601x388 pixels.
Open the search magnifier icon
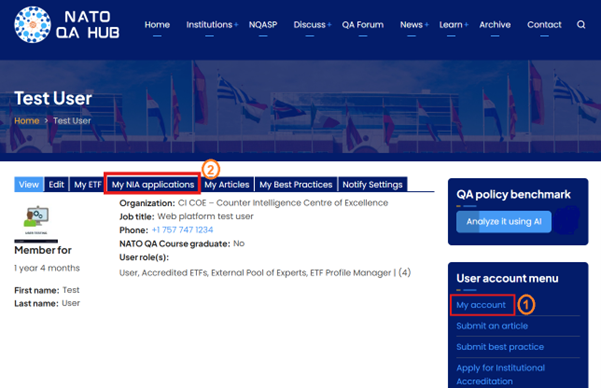[581, 25]
